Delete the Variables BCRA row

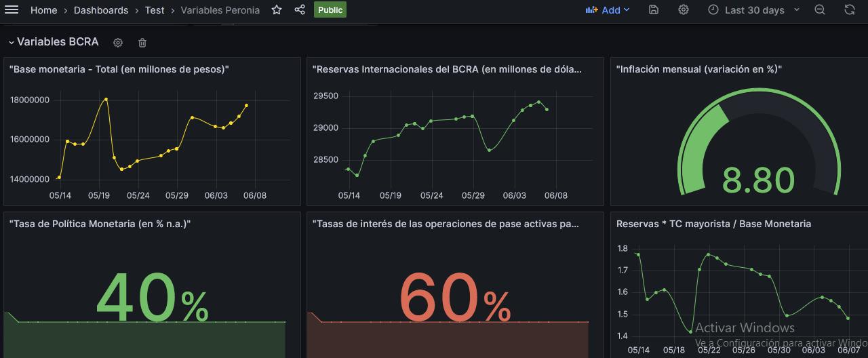coord(142,43)
